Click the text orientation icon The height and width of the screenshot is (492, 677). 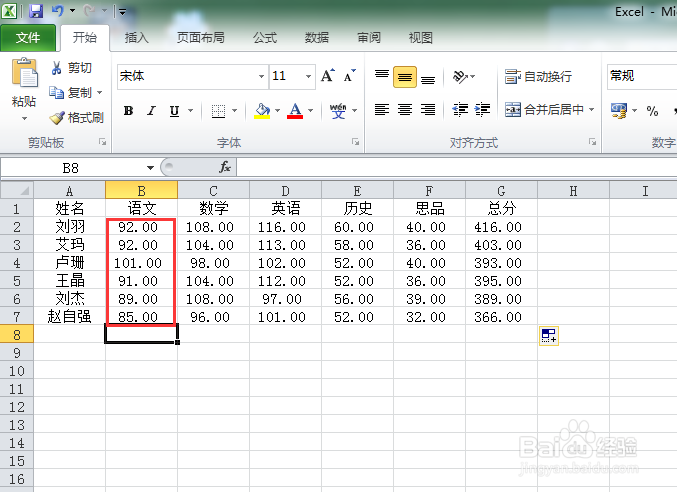coord(460,76)
